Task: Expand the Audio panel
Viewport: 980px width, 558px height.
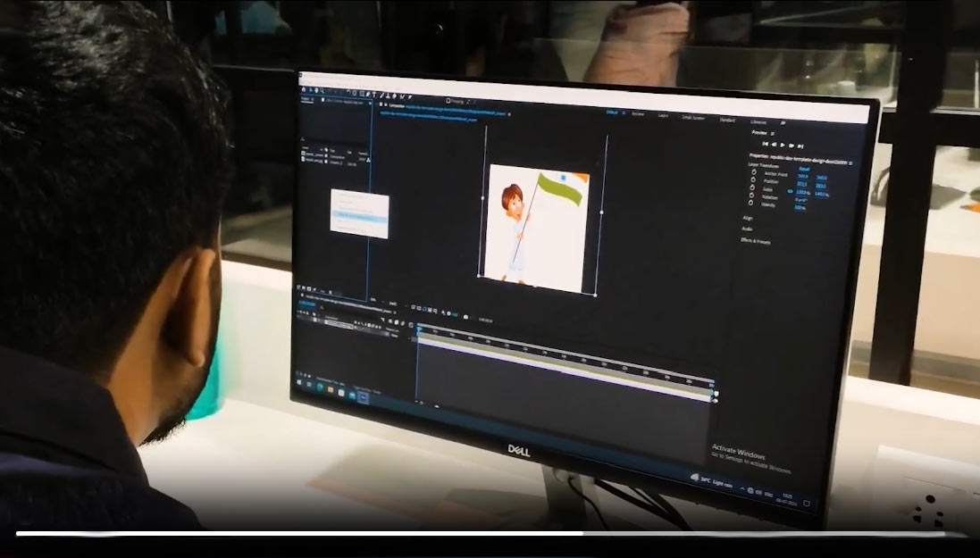Action: point(747,229)
